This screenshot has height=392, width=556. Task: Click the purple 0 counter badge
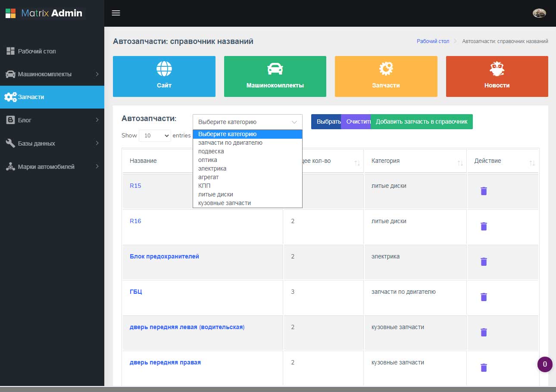545,364
